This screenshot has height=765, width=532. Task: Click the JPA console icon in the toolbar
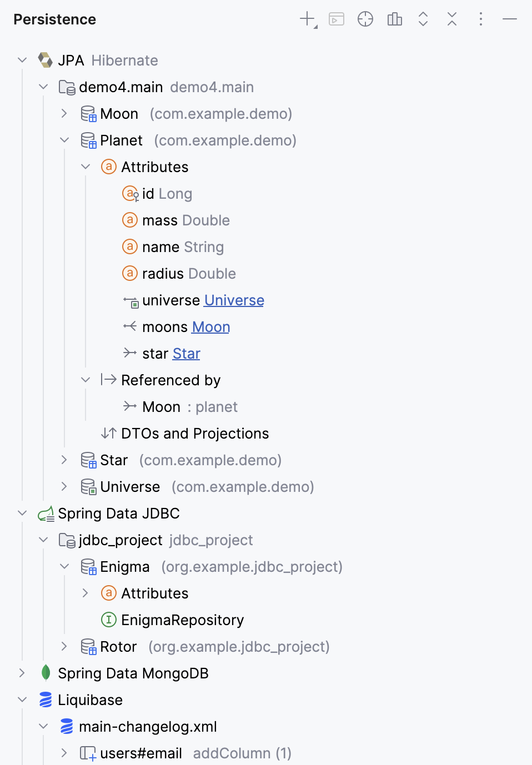(x=336, y=18)
